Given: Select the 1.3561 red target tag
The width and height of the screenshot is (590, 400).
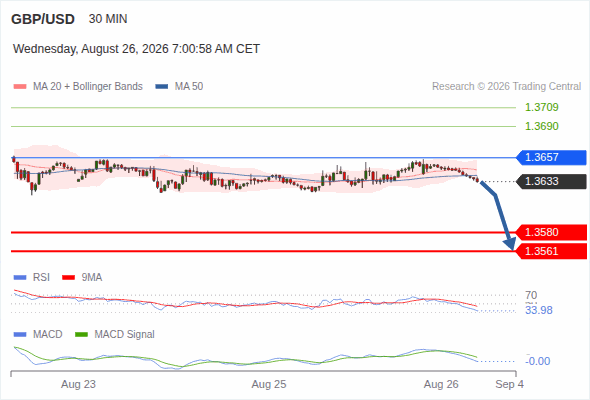Looking at the screenshot, I should pyautogui.click(x=551, y=251).
